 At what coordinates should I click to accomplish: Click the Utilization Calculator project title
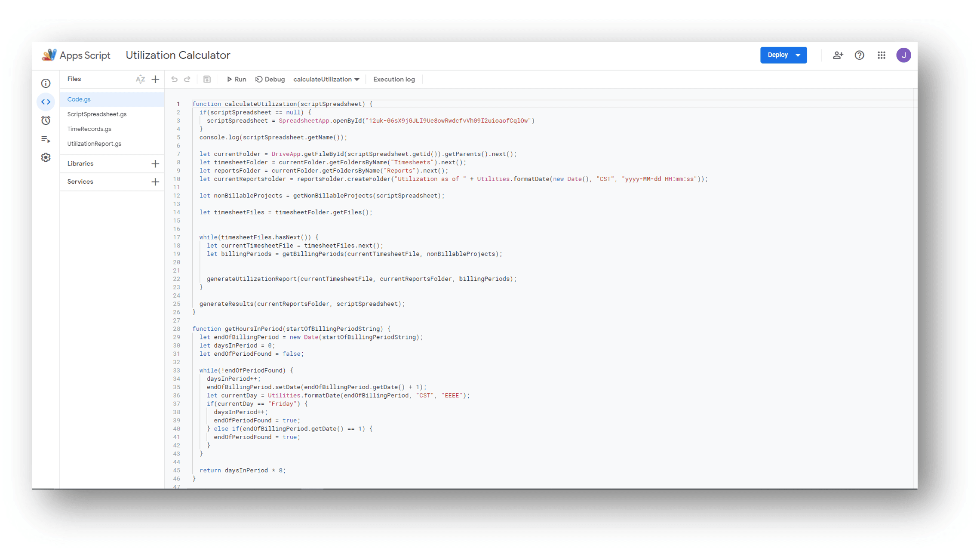pyautogui.click(x=178, y=55)
